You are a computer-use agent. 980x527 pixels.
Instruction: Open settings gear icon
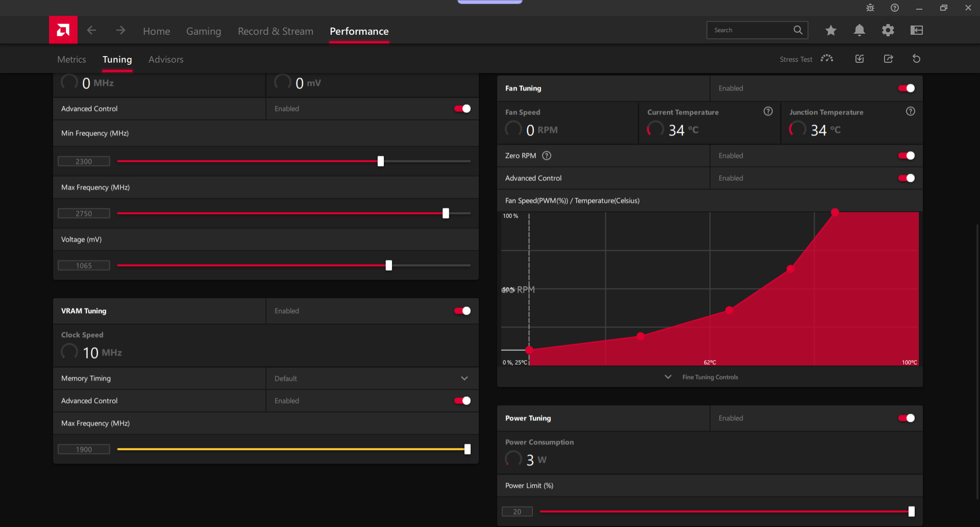888,31
